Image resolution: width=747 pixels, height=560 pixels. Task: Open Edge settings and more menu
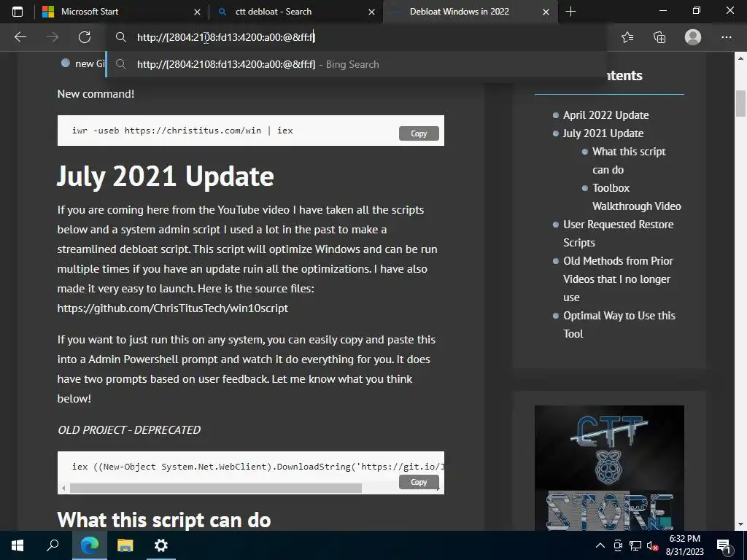726,37
